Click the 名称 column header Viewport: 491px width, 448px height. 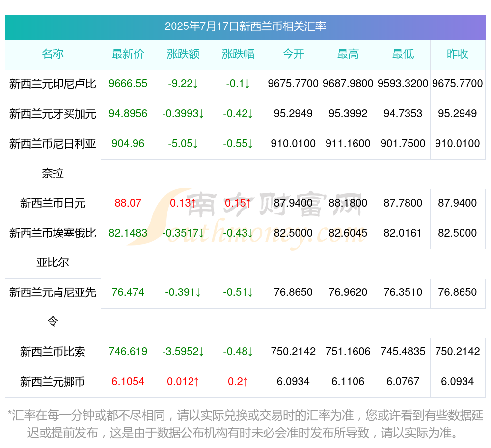pos(53,54)
